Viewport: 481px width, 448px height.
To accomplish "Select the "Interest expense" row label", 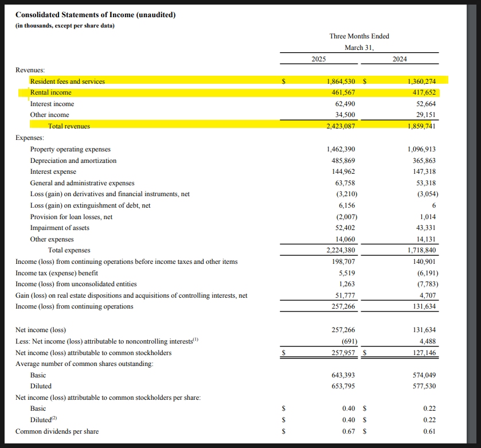I will click(x=53, y=172).
